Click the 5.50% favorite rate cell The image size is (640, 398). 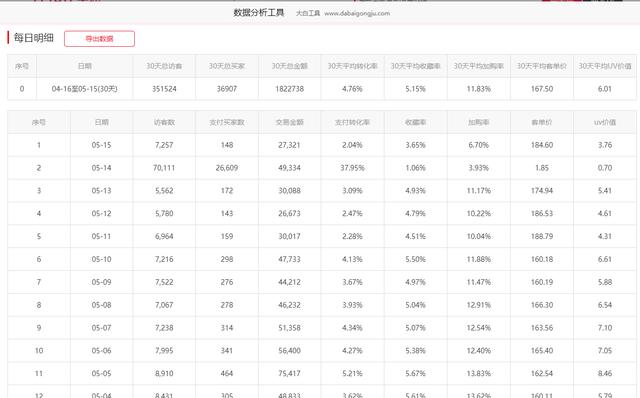coord(416,260)
